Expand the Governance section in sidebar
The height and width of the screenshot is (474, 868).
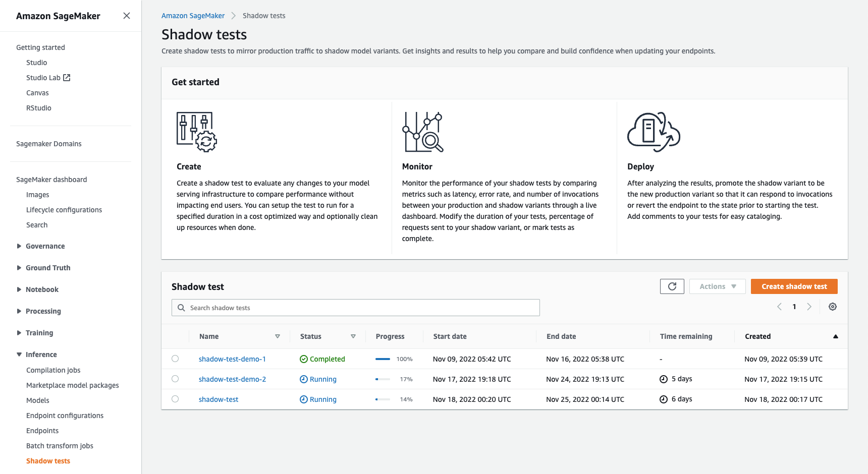19,246
